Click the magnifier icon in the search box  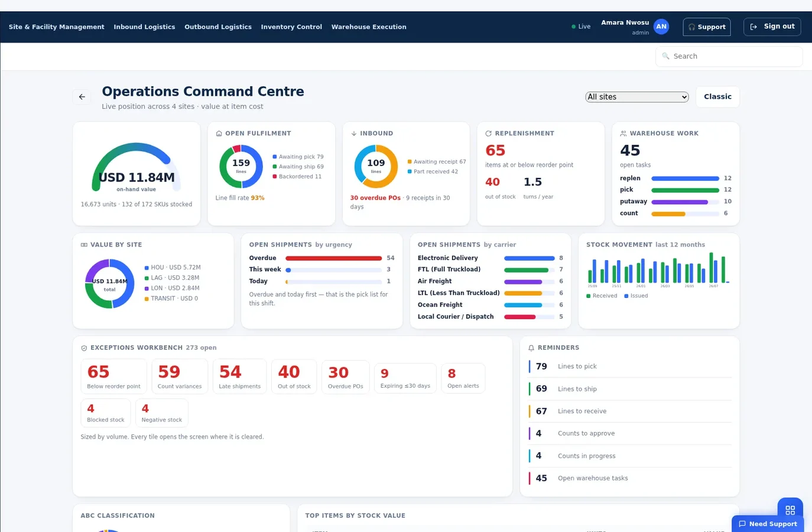click(666, 56)
